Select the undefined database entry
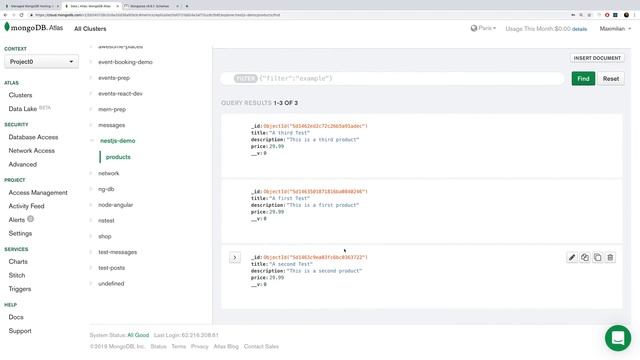This screenshot has width=640, height=360. pos(111,283)
